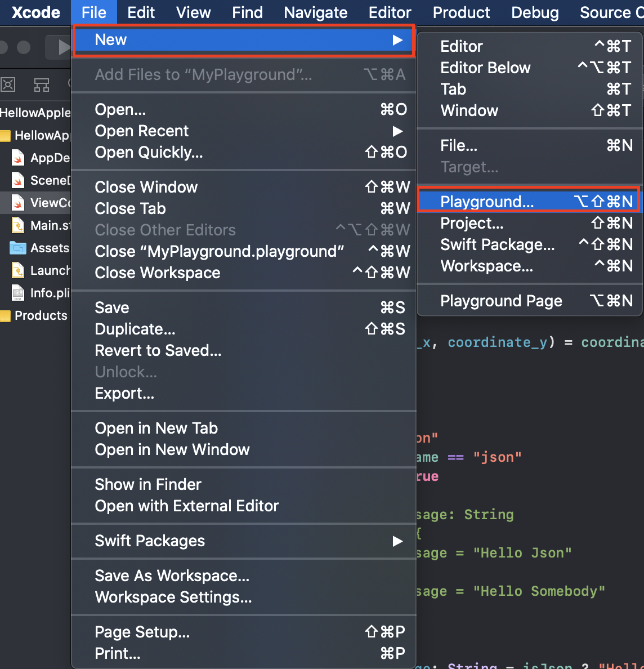Choose Show in Finder
The height and width of the screenshot is (669, 644).
(x=244, y=484)
